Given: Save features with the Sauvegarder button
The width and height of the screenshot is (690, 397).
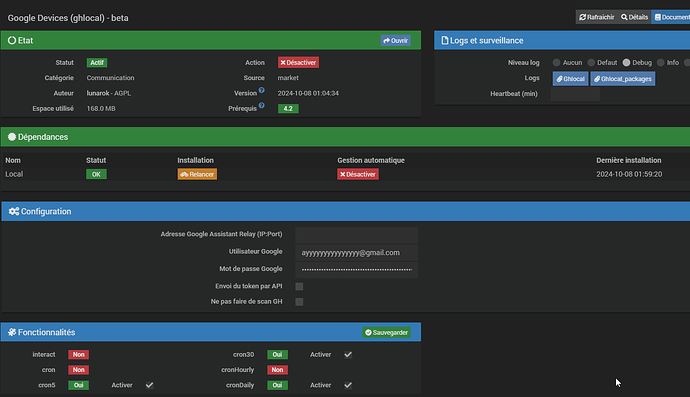Looking at the screenshot, I should pyautogui.click(x=386, y=332).
